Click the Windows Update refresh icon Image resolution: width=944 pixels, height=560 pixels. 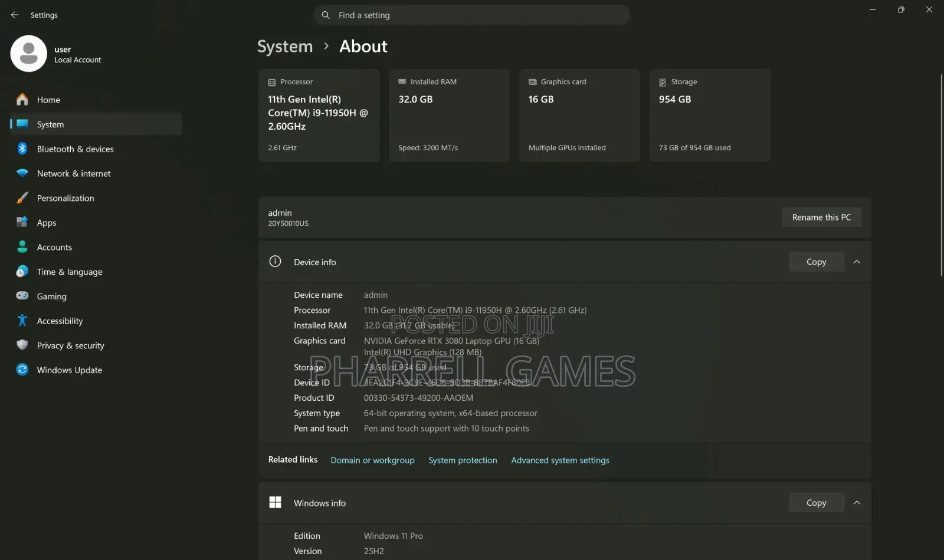[22, 370]
